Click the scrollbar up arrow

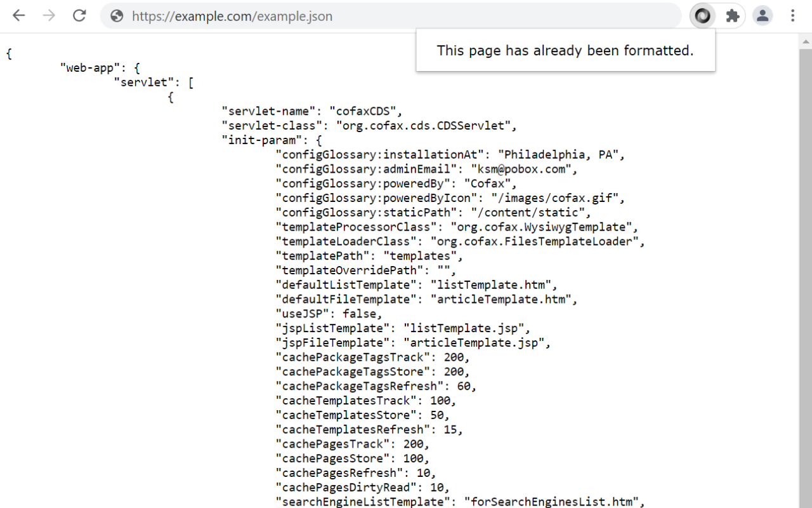click(804, 41)
